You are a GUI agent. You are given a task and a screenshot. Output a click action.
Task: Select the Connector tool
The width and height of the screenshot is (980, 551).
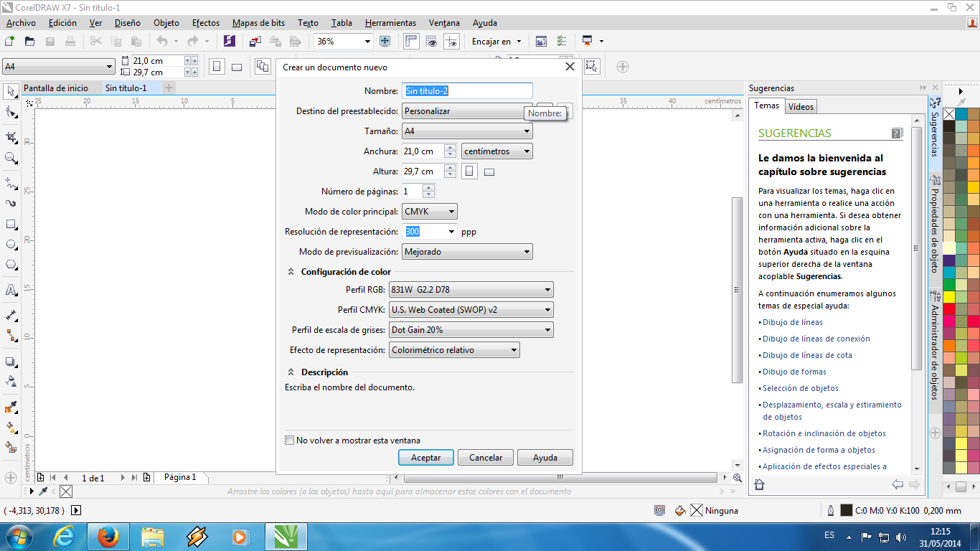11,336
